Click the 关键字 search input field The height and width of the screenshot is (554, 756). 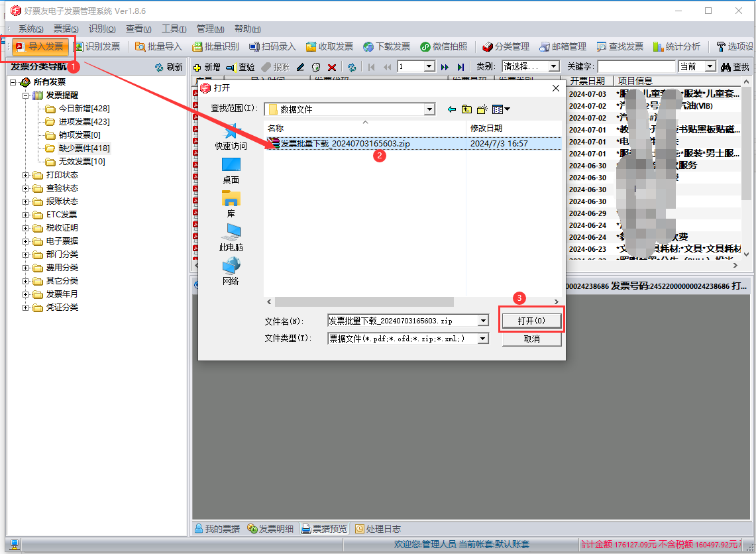pos(637,66)
